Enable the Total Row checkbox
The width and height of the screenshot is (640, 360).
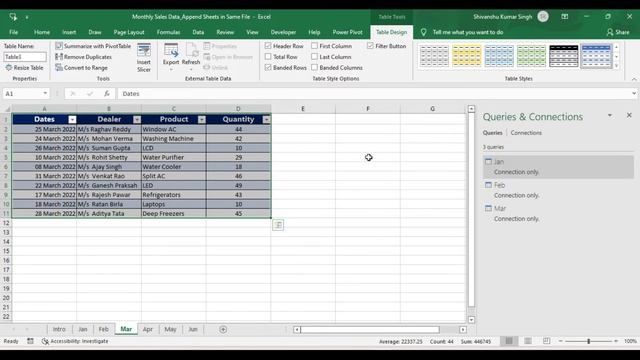(x=268, y=57)
